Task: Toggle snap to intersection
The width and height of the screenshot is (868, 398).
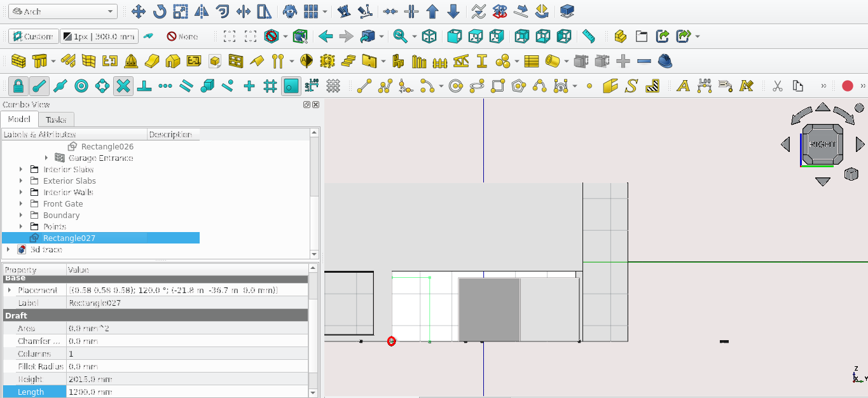Action: 123,86
